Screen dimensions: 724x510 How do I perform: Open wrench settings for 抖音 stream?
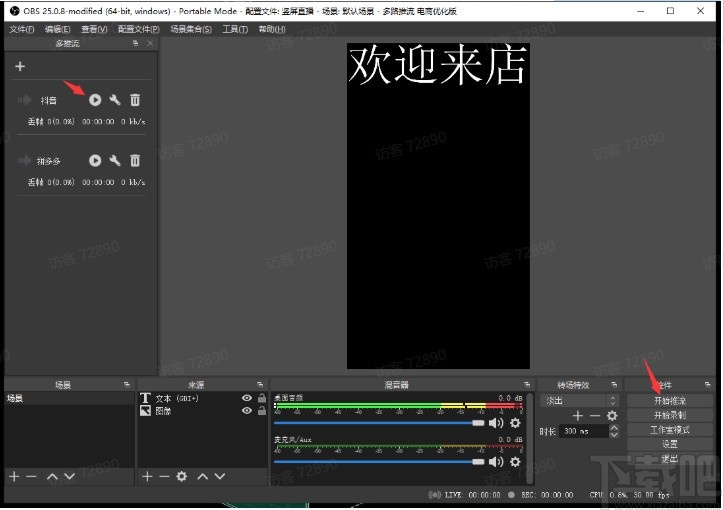click(x=115, y=100)
